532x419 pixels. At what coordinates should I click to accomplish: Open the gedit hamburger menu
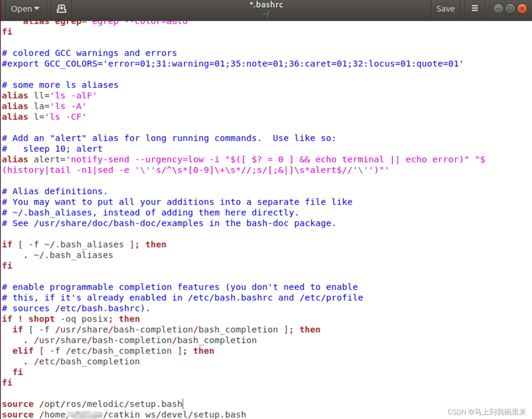[x=475, y=9]
